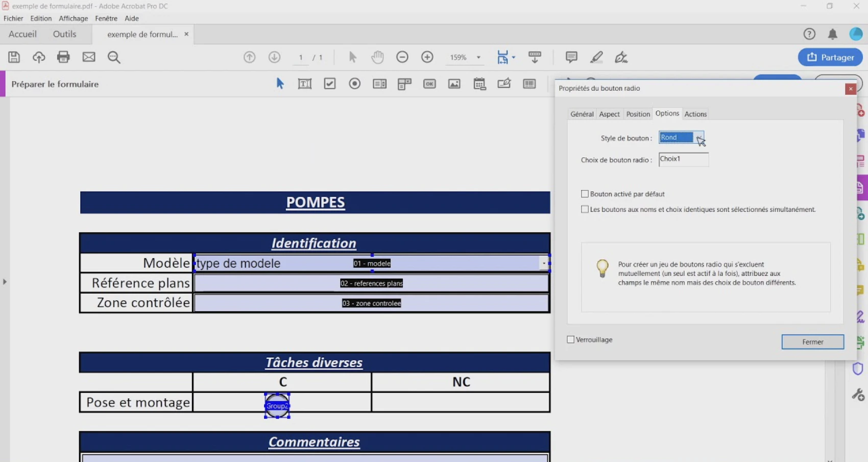This screenshot has height=462, width=868.
Task: Check the identical names selected simultaneously option
Action: pos(585,209)
